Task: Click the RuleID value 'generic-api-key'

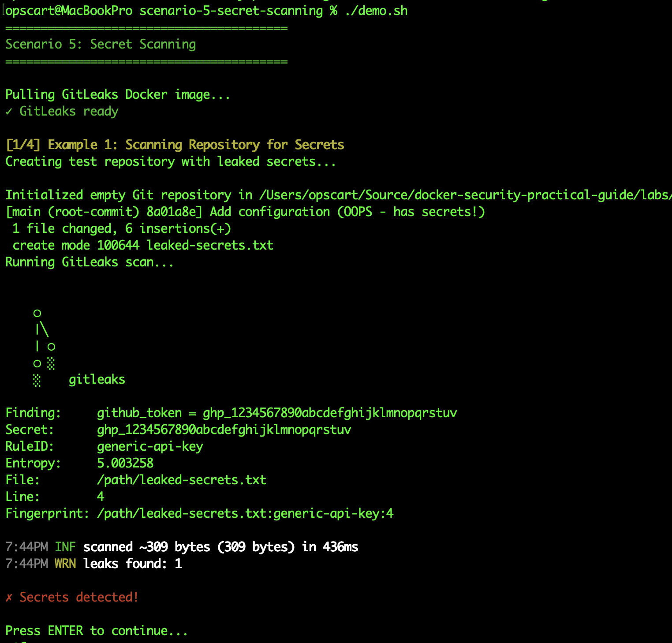Action: coord(150,446)
